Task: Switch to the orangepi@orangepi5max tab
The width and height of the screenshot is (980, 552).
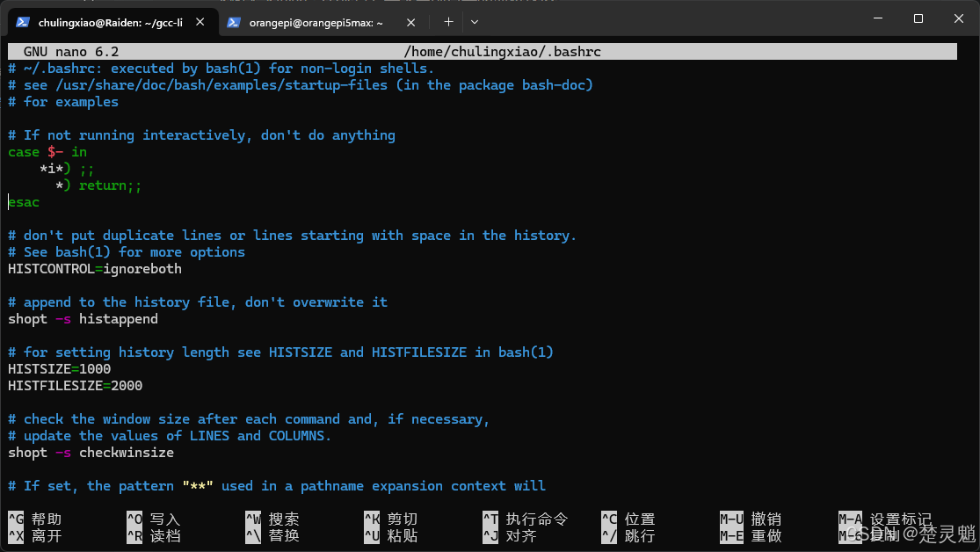Action: [x=316, y=23]
